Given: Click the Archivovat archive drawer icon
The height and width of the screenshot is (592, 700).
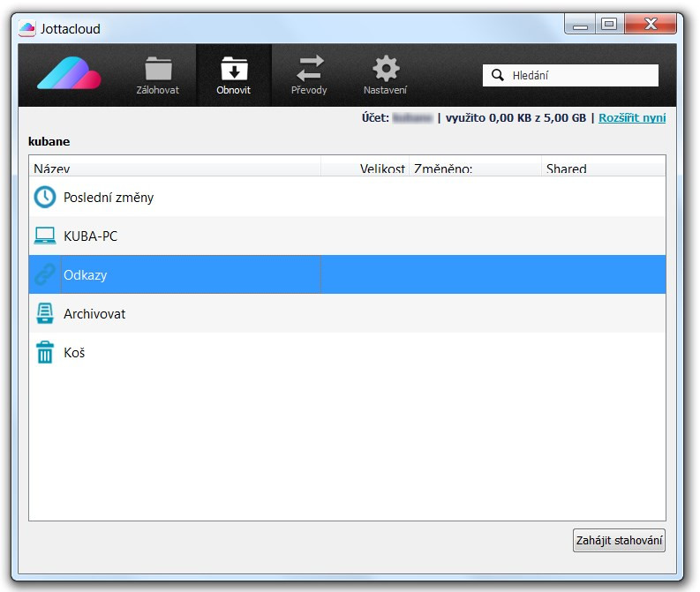Looking at the screenshot, I should 45,313.
